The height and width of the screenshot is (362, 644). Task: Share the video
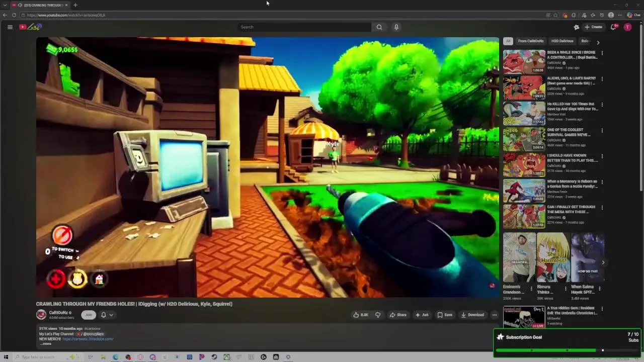(398, 315)
